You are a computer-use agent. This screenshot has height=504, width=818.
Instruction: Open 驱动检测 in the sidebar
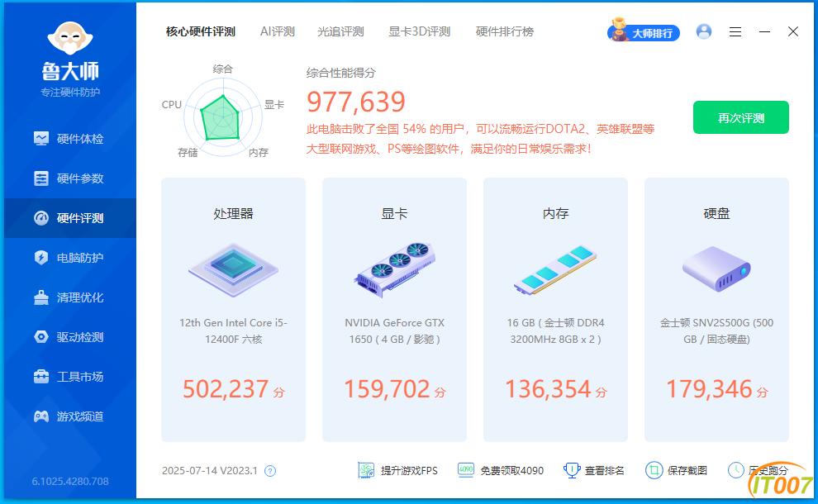point(69,337)
